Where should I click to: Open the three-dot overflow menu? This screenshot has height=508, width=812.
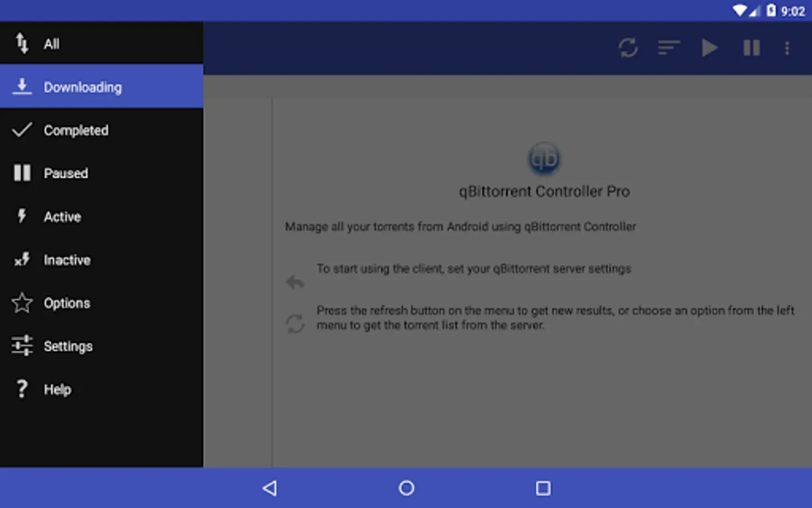[x=787, y=48]
